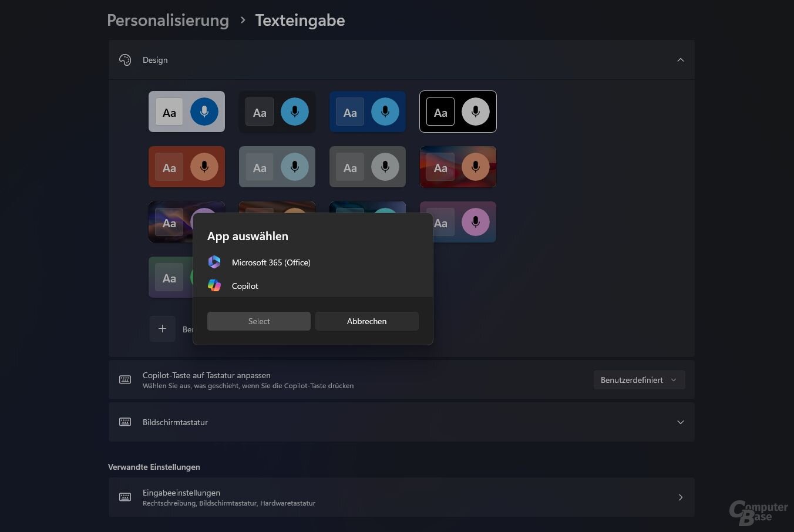The image size is (794, 532).
Task: Pick the orange-red theme swatch
Action: (x=186, y=167)
